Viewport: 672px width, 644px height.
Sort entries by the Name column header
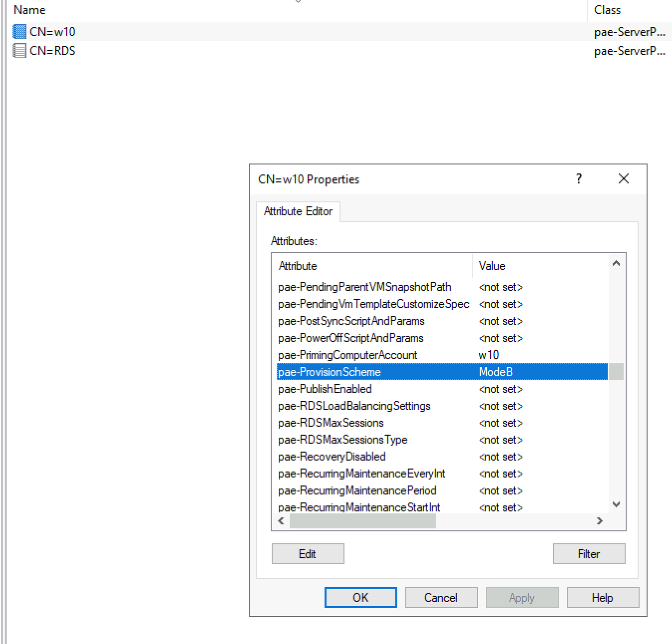click(29, 9)
